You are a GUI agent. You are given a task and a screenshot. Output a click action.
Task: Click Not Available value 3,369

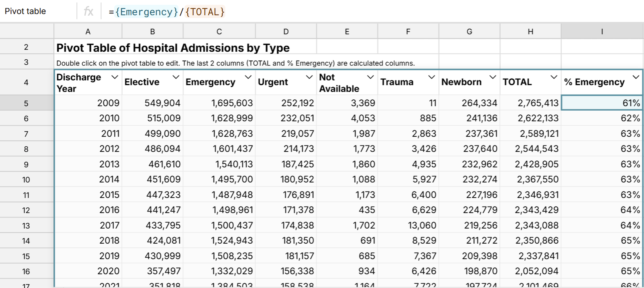pyautogui.click(x=347, y=103)
